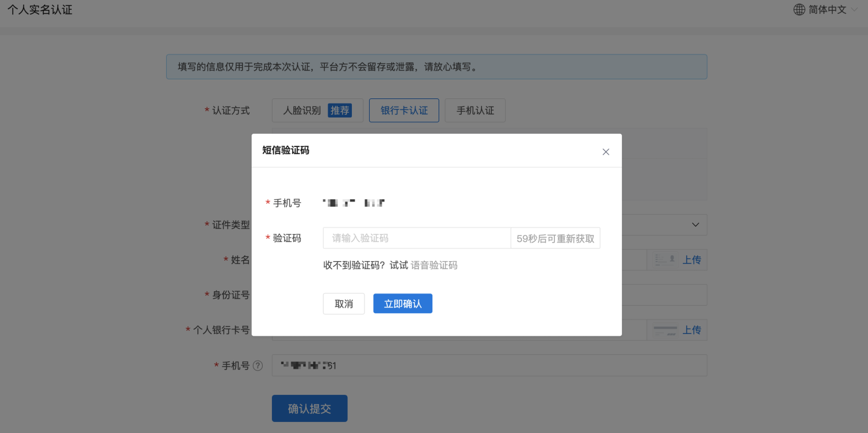
Task: Try the 语音验证码 link
Action: tap(434, 265)
